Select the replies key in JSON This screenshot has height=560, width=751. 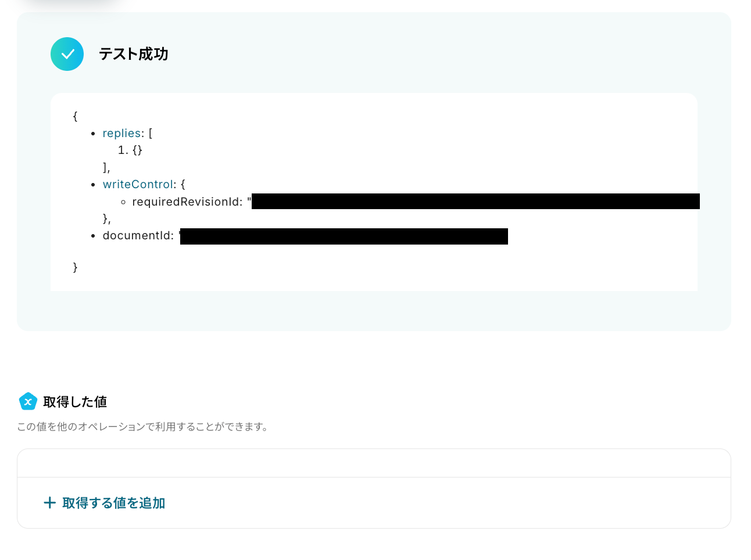pyautogui.click(x=121, y=133)
